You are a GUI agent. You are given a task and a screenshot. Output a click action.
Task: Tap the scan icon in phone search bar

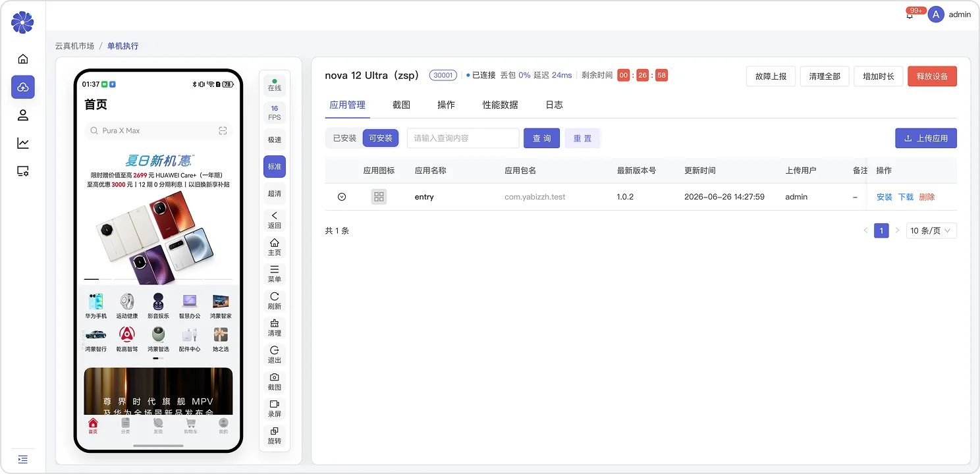click(223, 130)
